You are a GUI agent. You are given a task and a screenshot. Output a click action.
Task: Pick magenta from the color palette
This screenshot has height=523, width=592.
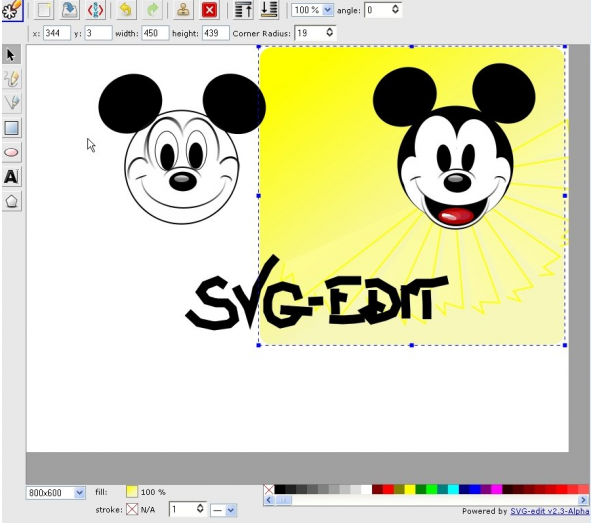point(496,490)
